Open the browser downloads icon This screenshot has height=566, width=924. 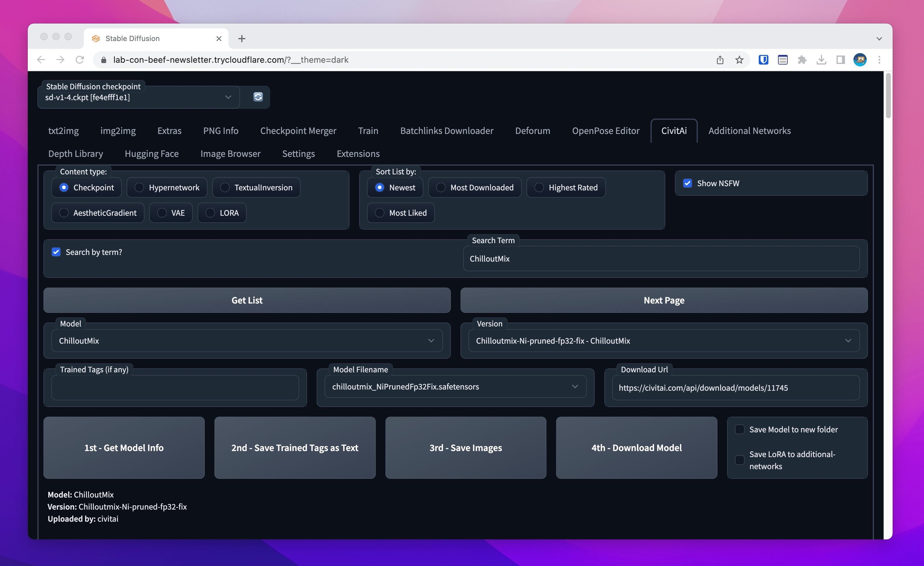[821, 60]
